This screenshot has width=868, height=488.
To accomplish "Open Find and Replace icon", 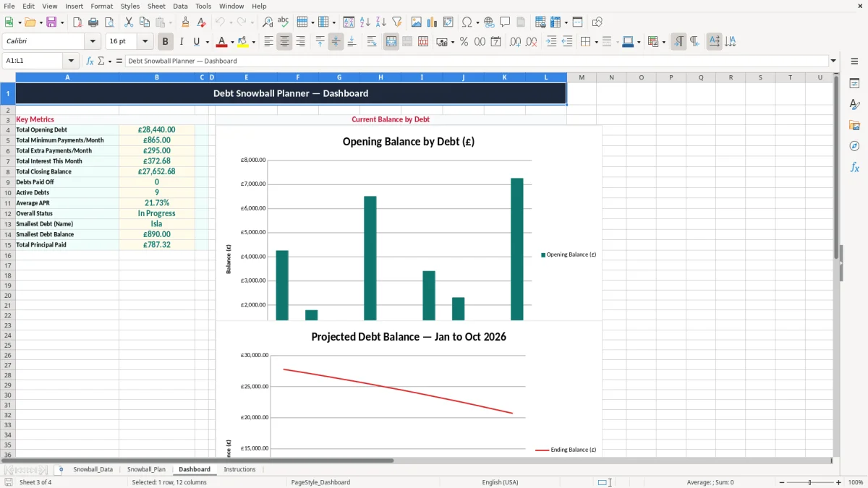I will click(x=268, y=22).
